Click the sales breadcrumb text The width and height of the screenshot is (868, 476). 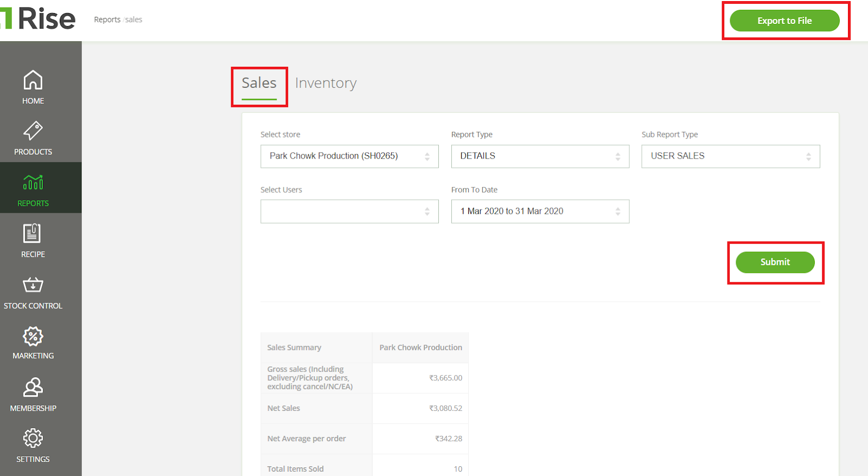(133, 20)
